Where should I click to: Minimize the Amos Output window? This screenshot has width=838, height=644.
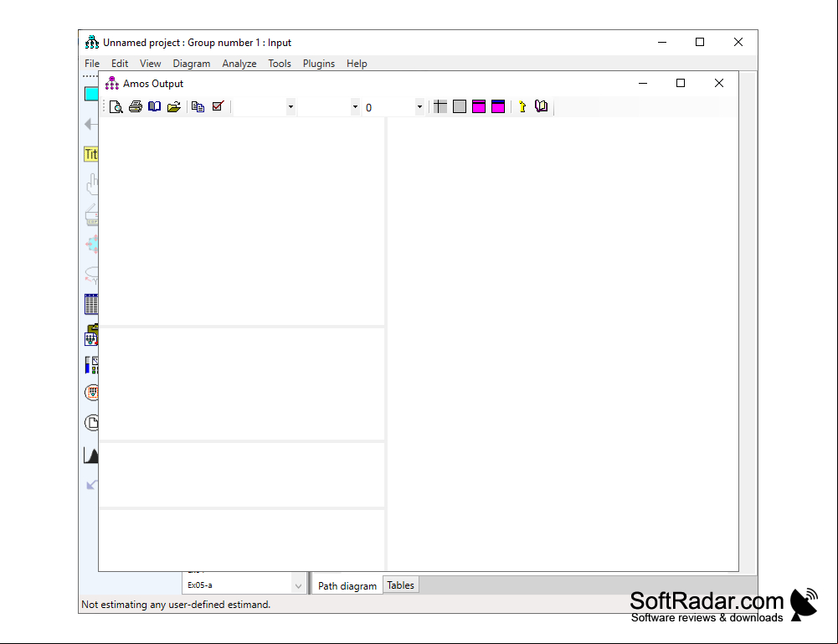pos(643,83)
